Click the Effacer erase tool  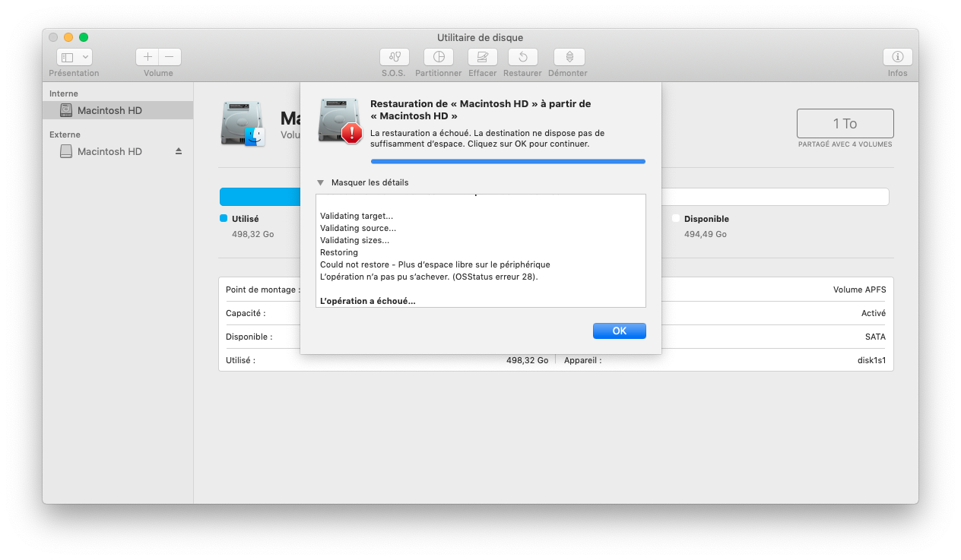coord(483,57)
